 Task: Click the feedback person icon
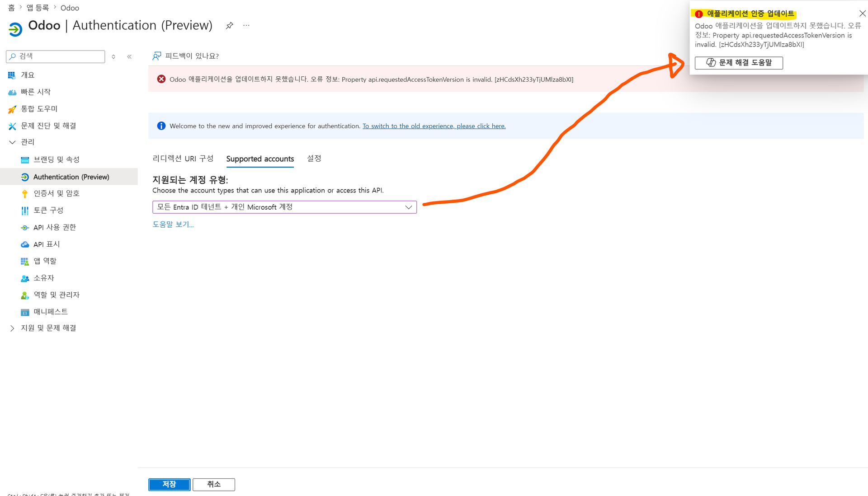point(157,56)
